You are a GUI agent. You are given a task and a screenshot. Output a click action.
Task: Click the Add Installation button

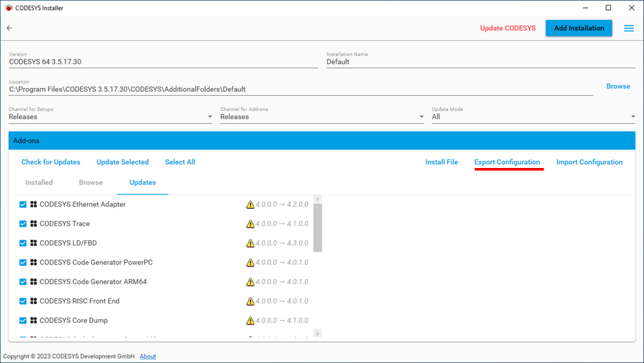coord(579,28)
